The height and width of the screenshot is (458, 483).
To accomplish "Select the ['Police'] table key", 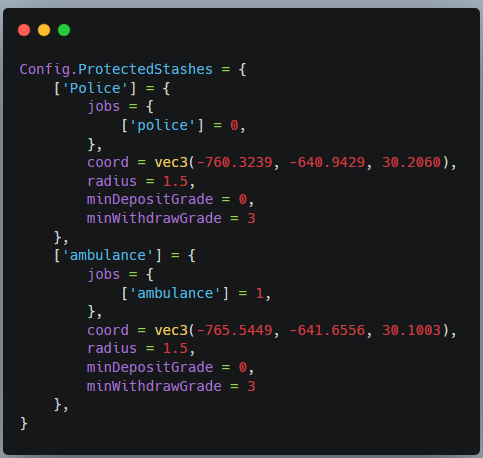I will (x=95, y=88).
